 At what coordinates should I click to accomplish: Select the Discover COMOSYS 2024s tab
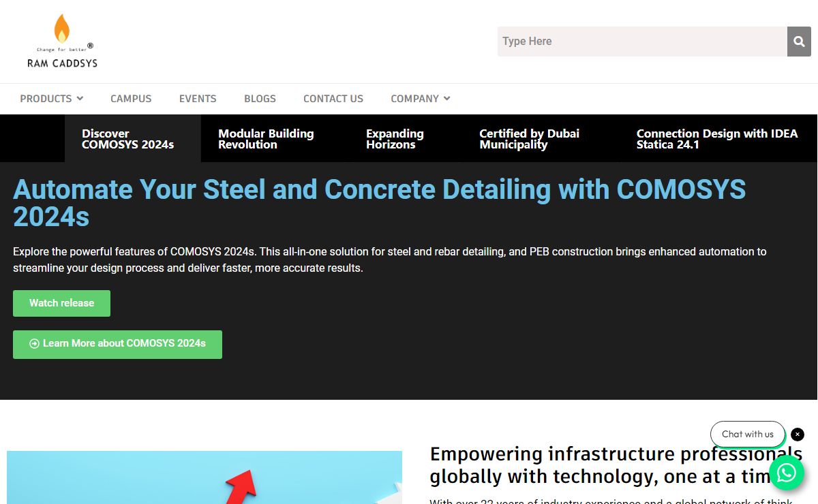pyautogui.click(x=133, y=139)
